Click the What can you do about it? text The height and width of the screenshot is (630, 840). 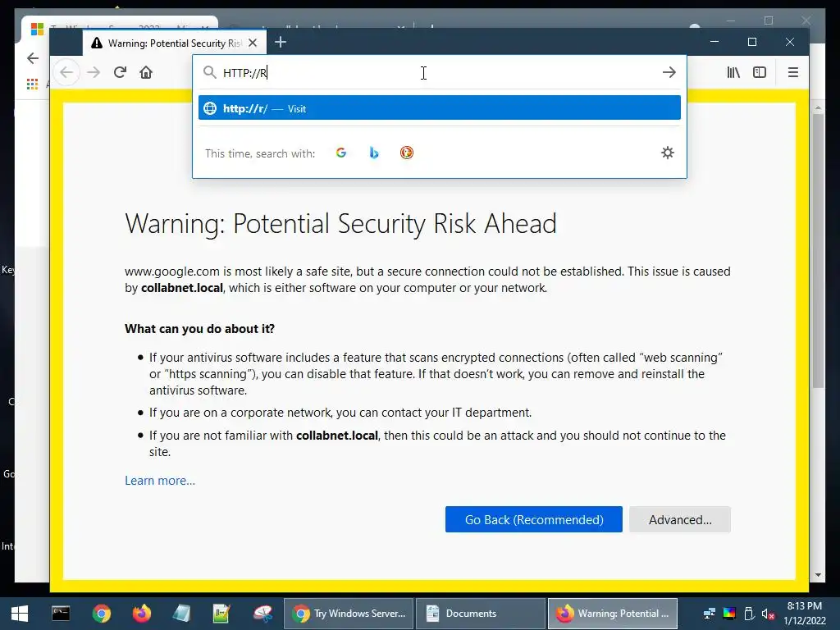(x=199, y=328)
